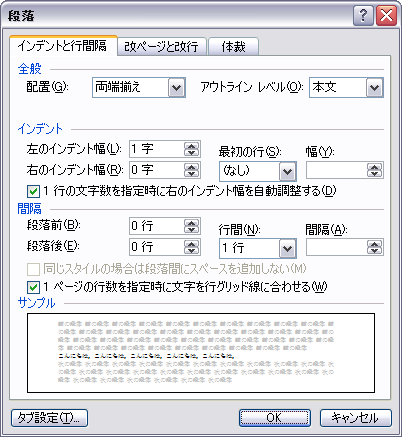This screenshot has height=437, width=402.
Task: Switch to the 体裁 tab
Action: click(x=233, y=46)
